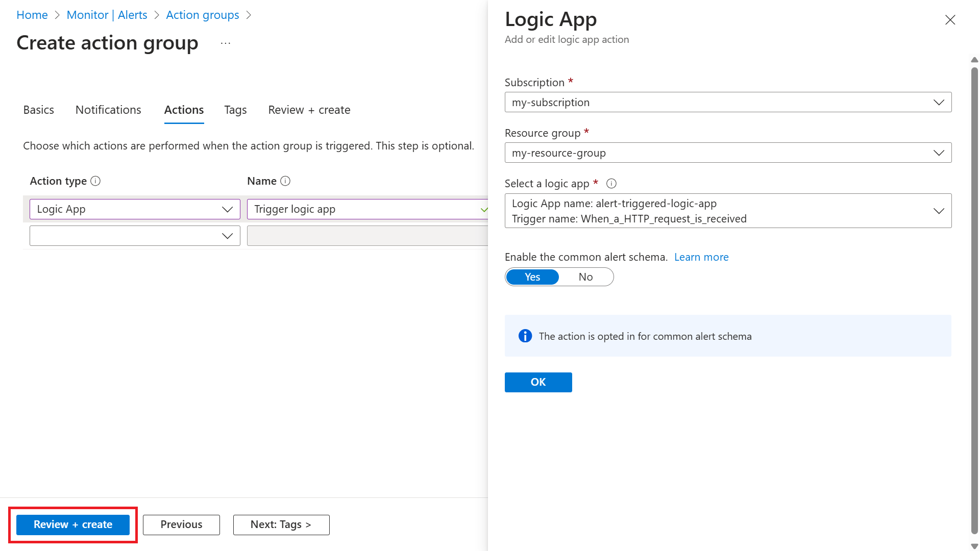
Task: Switch to the Notifications tab
Action: 108,109
